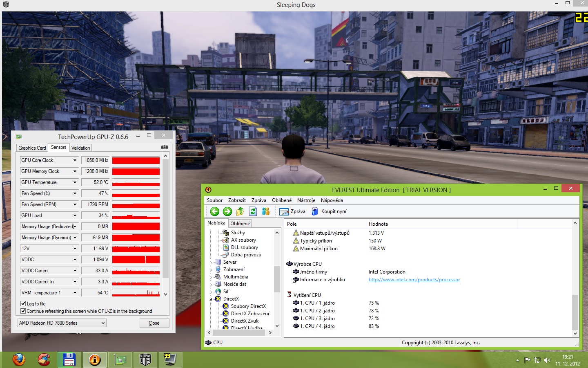This screenshot has width=588, height=368.
Task: Select DirectX Zobrazení tree item
Action: click(x=250, y=314)
